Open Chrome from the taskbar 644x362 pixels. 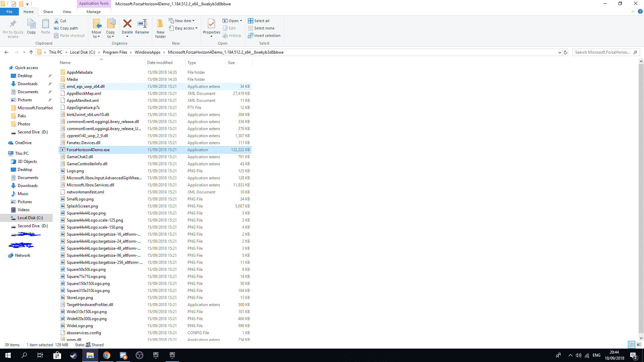click(x=106, y=355)
